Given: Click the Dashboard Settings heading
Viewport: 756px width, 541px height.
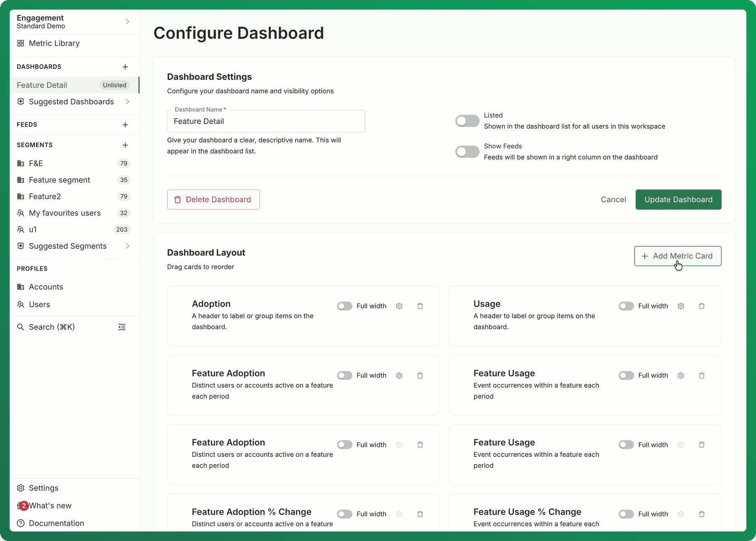Looking at the screenshot, I should [209, 77].
